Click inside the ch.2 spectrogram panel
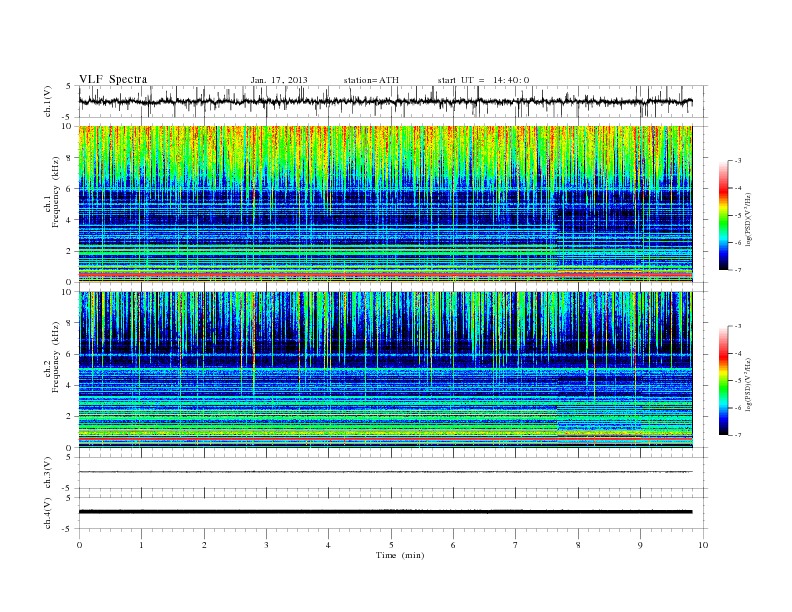Image resolution: width=792 pixels, height=612 pixels. click(385, 369)
